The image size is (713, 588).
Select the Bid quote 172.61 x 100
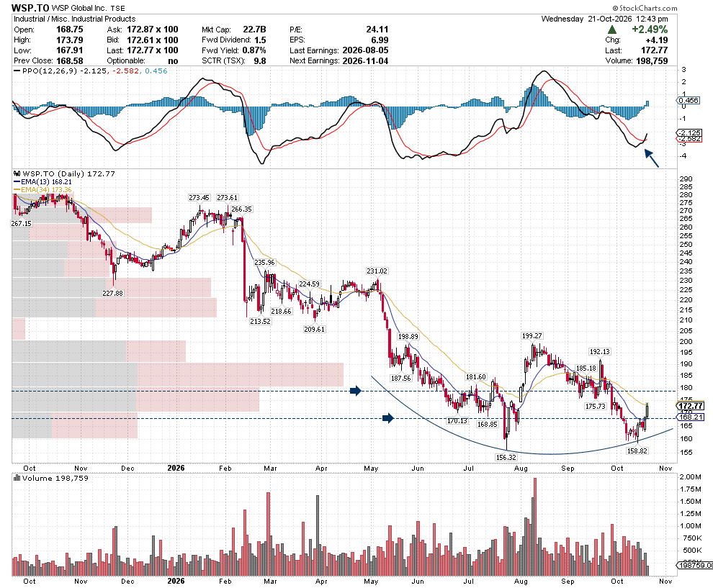click(153, 40)
